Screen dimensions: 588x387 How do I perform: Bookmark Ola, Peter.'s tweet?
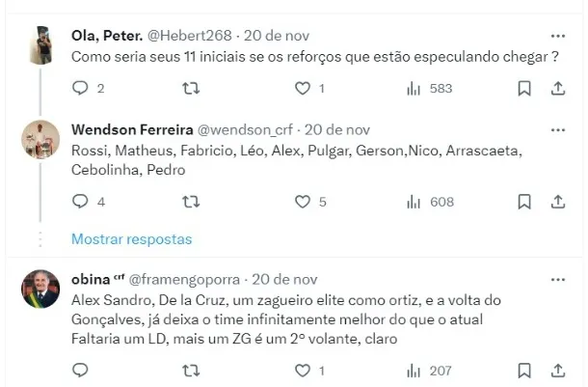coord(524,89)
